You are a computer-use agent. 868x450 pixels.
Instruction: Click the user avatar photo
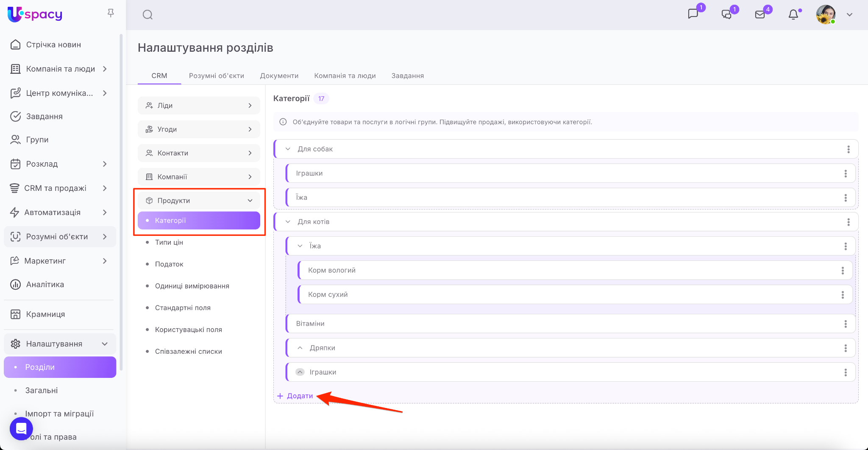pos(825,15)
